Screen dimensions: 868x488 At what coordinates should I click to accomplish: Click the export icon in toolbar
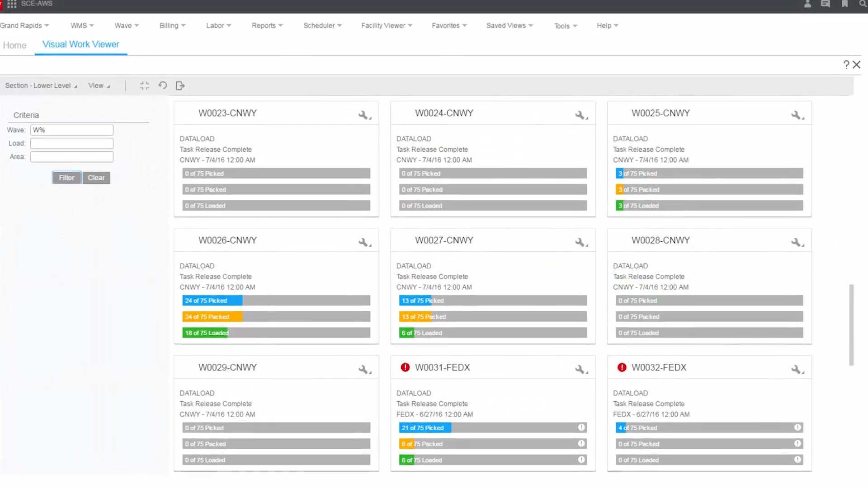point(180,86)
